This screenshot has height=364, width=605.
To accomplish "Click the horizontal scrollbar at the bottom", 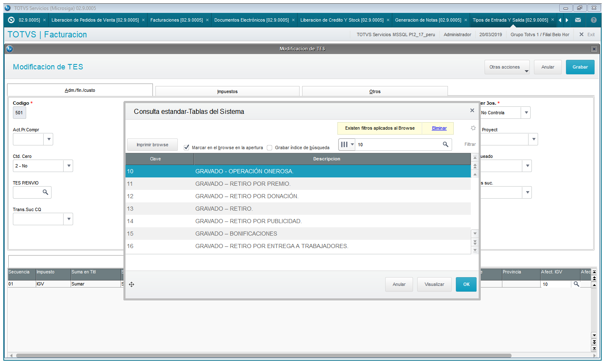I will (263, 356).
